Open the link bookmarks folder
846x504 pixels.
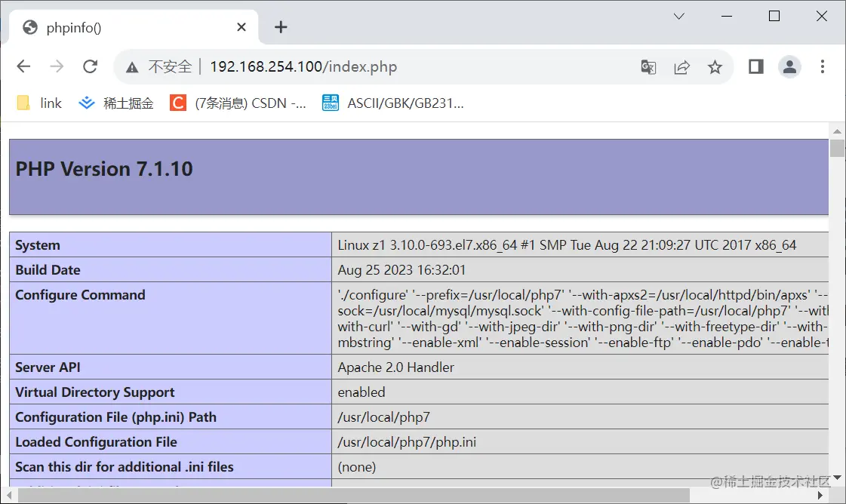[39, 103]
